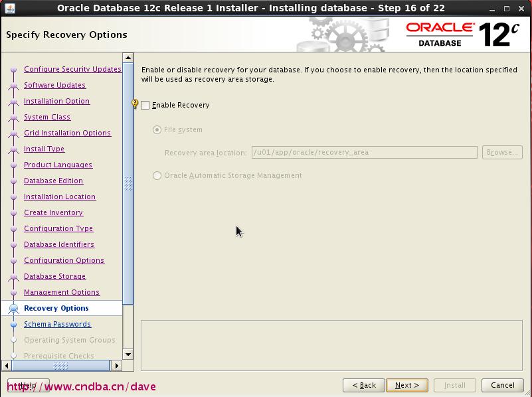Open the Management Options step
Viewport: 532px width, 397px height.
[x=62, y=292]
